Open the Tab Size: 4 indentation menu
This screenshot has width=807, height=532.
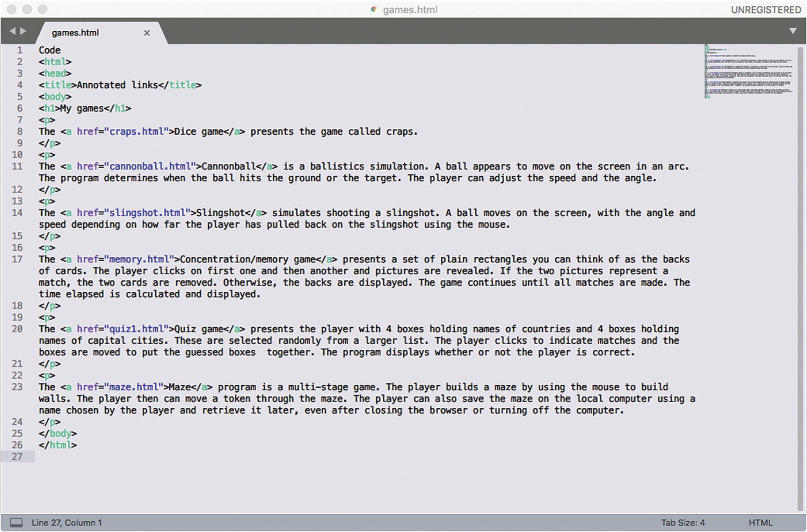tap(683, 523)
